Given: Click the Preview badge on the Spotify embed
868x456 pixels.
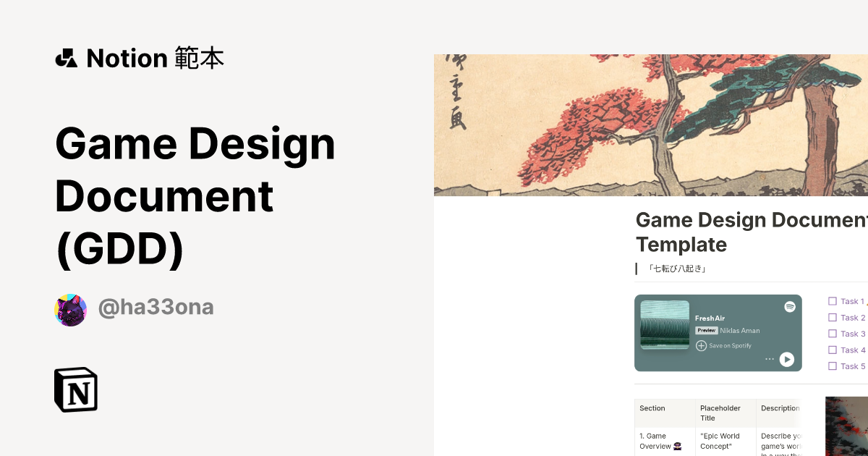Looking at the screenshot, I should click(x=706, y=330).
